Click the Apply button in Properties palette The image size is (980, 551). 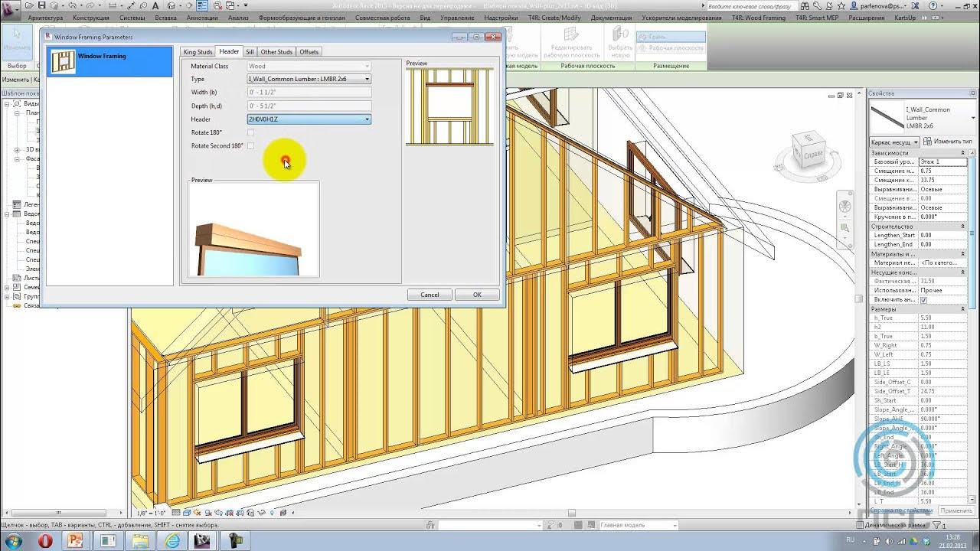point(956,510)
